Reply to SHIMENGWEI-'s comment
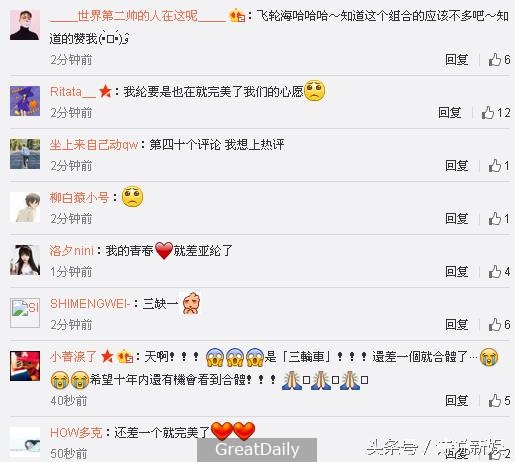Screen dimensions: 515x462 pyautogui.click(x=457, y=324)
